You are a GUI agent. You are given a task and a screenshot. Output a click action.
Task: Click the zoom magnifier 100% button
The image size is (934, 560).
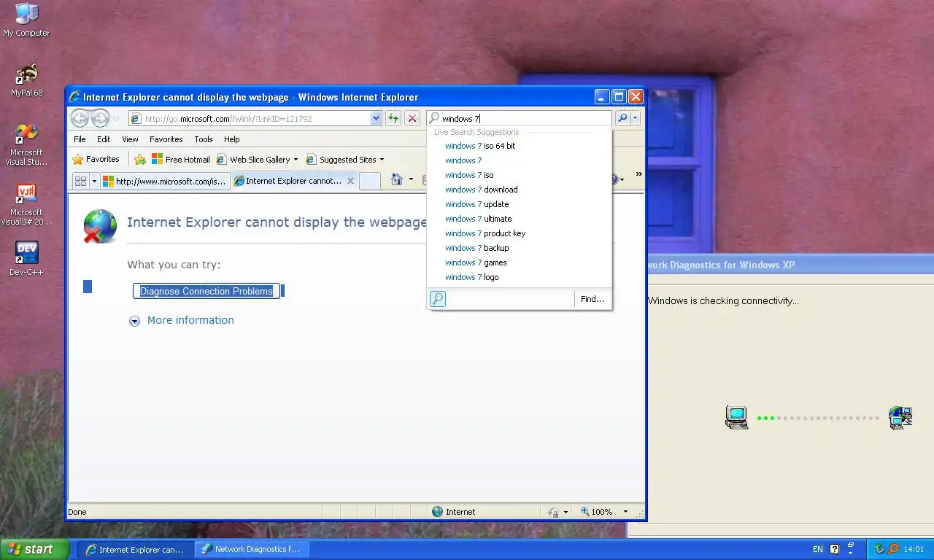(596, 512)
